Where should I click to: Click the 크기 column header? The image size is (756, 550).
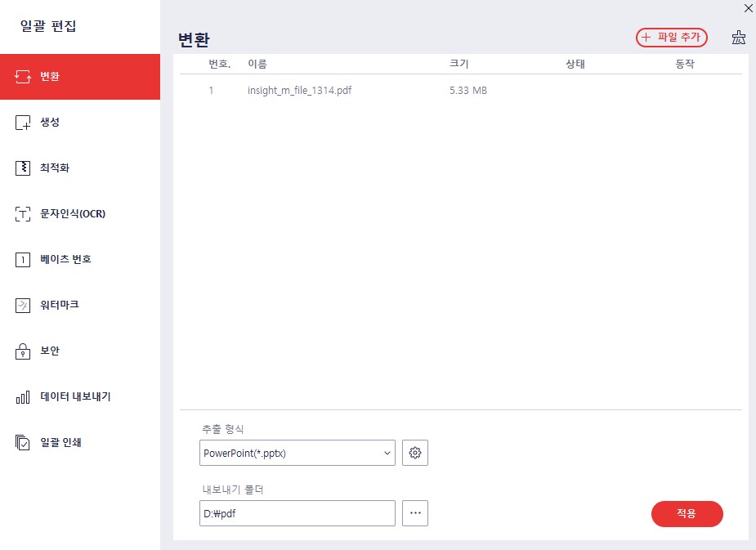click(459, 64)
